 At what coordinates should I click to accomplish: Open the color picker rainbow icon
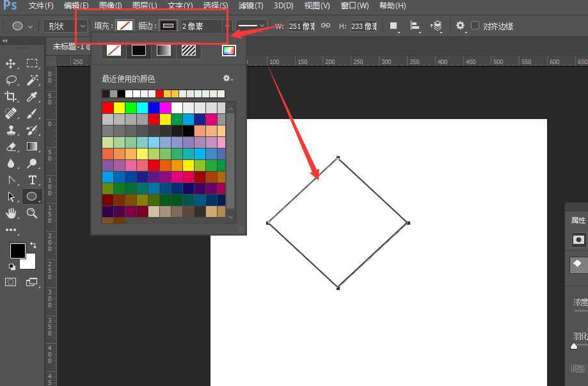[x=228, y=51]
